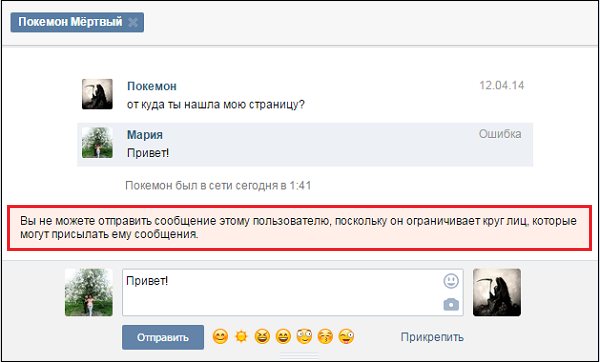This screenshot has width=600, height=362.
Task: Open recipient's grim reaper avatar beside input
Action: point(497,292)
